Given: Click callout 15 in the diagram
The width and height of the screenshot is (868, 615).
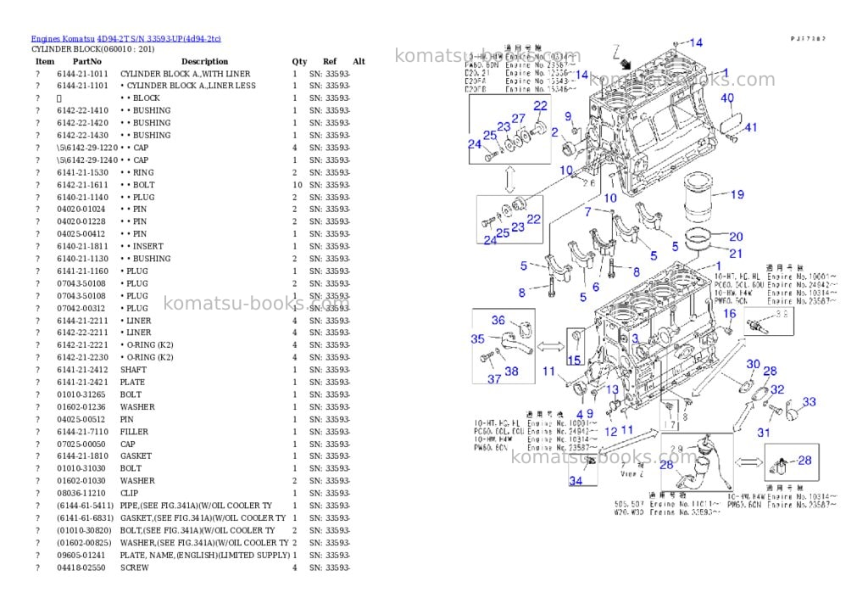Looking at the screenshot, I should [x=574, y=361].
